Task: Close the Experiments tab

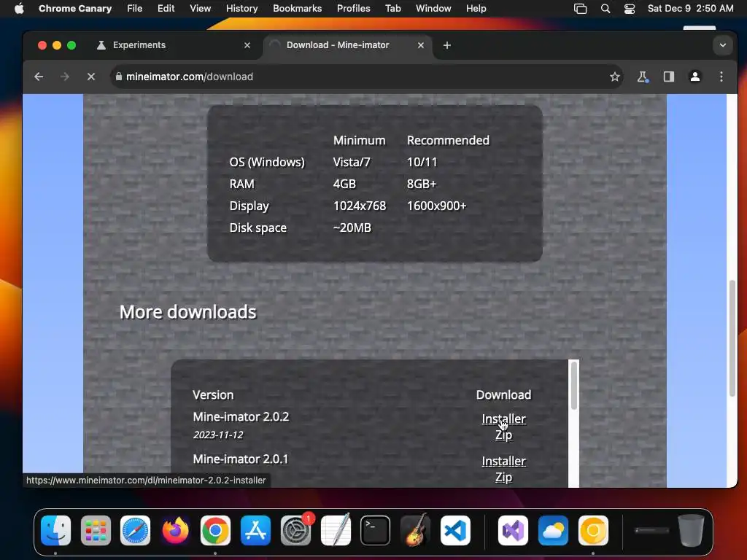Action: pos(247,45)
